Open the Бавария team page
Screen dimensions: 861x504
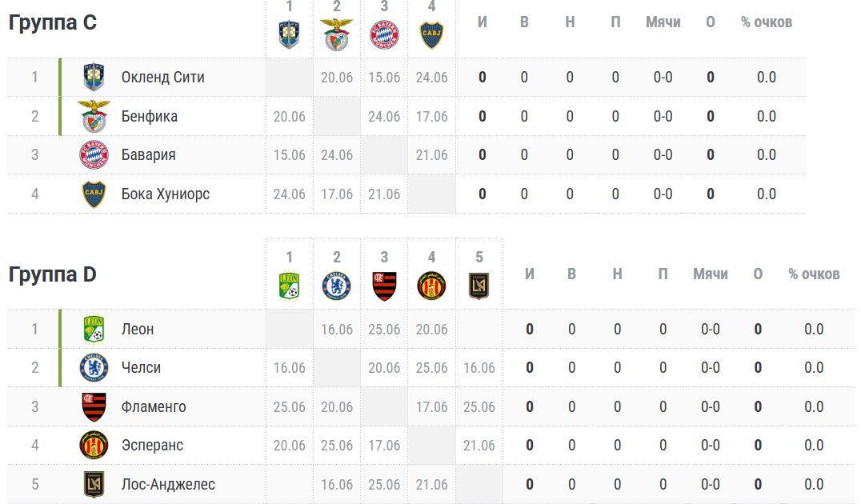148,155
